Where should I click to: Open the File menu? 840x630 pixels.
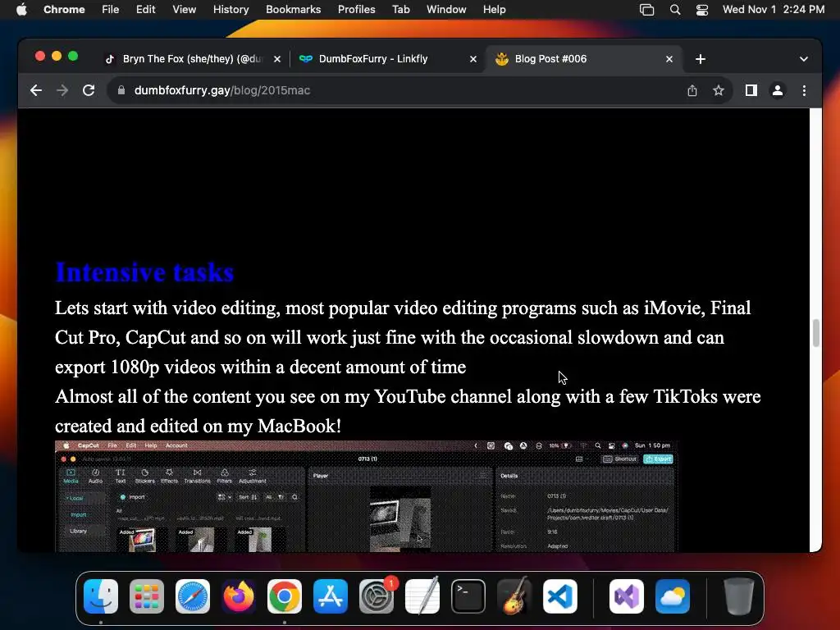point(111,10)
